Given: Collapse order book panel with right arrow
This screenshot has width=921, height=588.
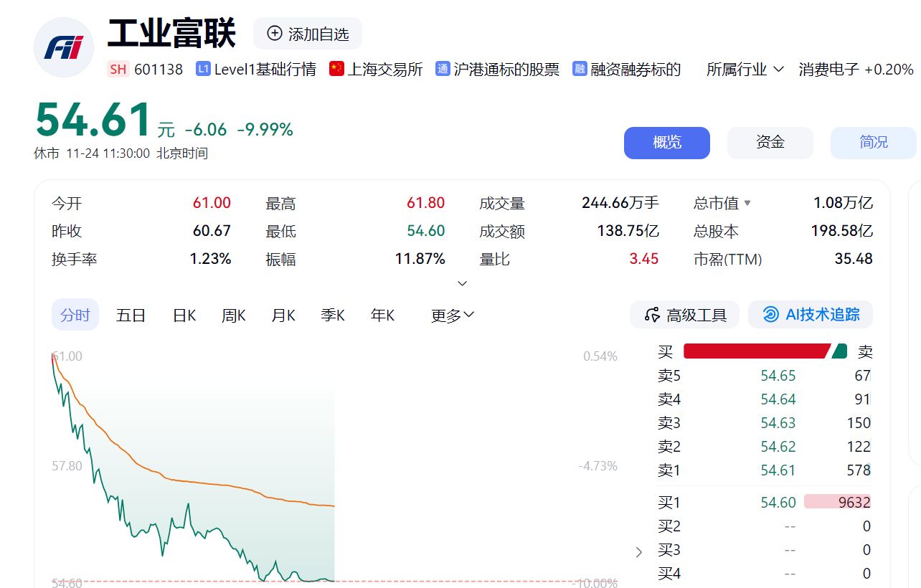Looking at the screenshot, I should pyautogui.click(x=639, y=551).
